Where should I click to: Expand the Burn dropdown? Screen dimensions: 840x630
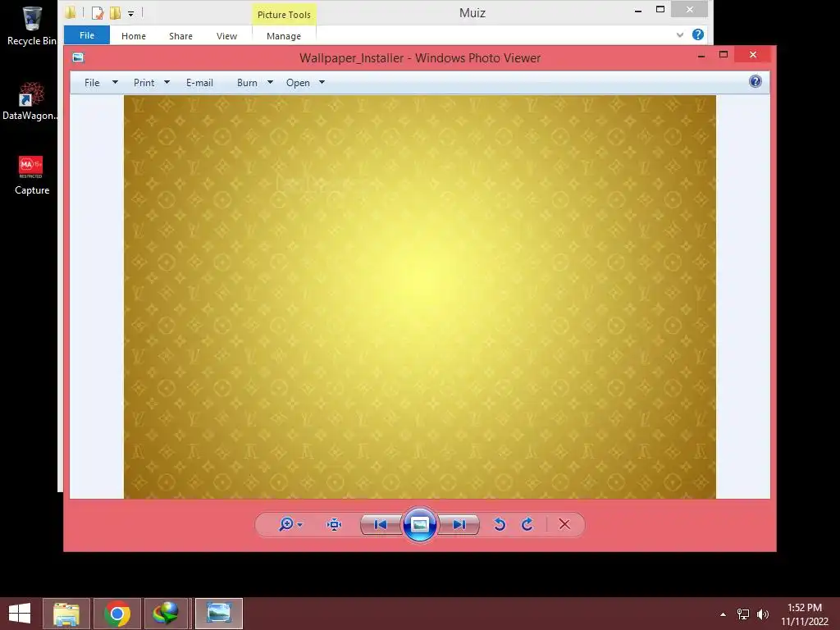coord(271,83)
